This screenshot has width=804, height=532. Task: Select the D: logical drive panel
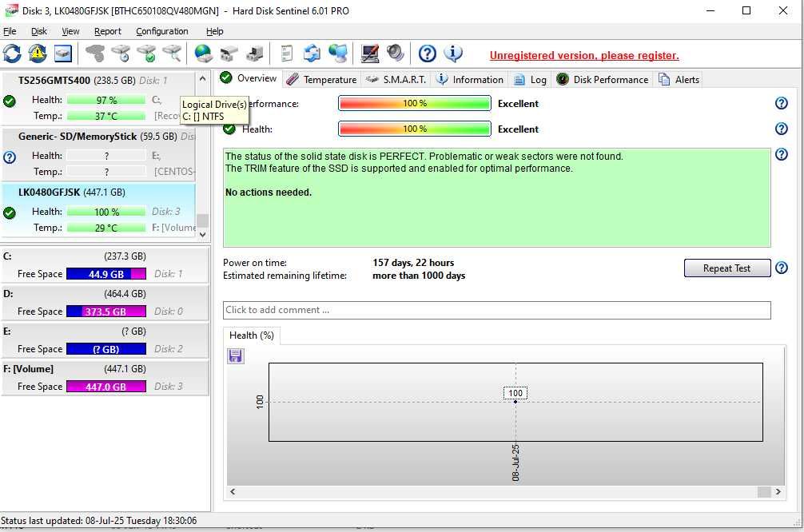tap(105, 303)
